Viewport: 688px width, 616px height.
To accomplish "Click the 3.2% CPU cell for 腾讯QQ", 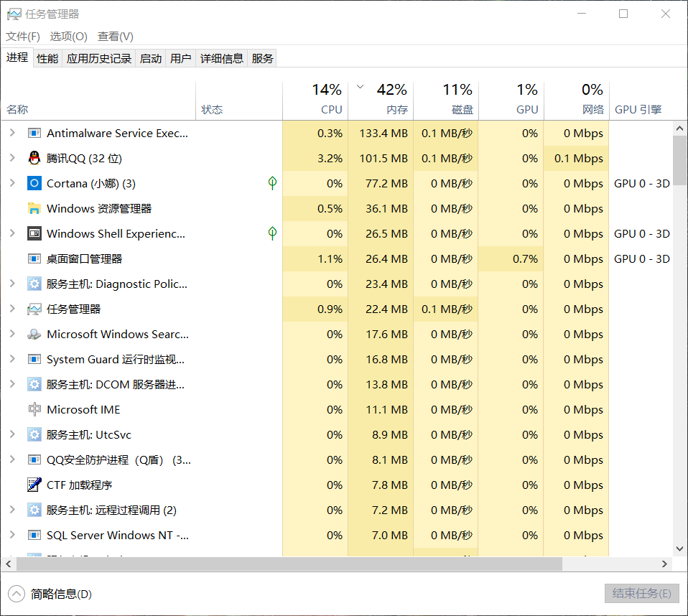I will [x=315, y=158].
